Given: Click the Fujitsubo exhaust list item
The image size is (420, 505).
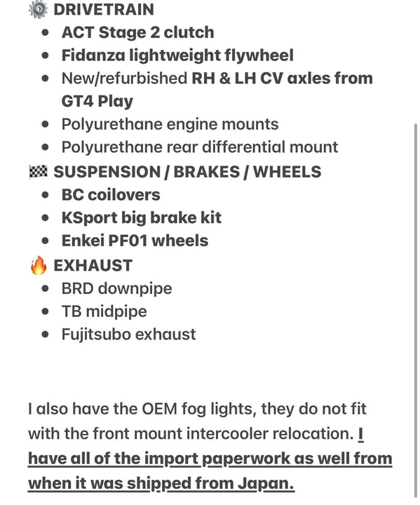Looking at the screenshot, I should tap(128, 335).
